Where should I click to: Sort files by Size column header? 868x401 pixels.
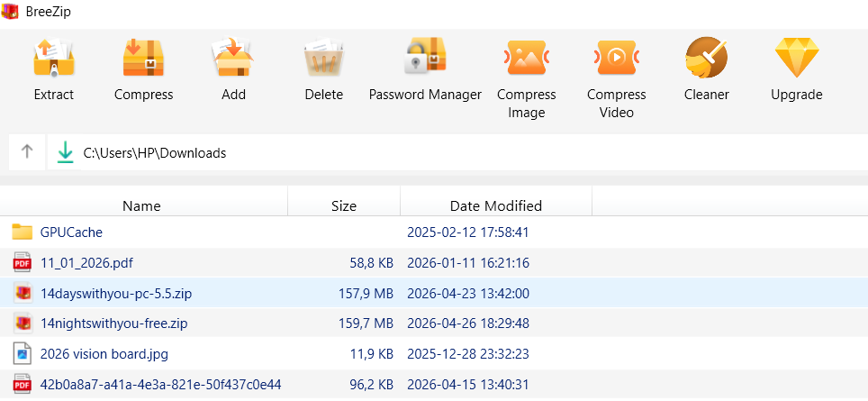coord(344,205)
